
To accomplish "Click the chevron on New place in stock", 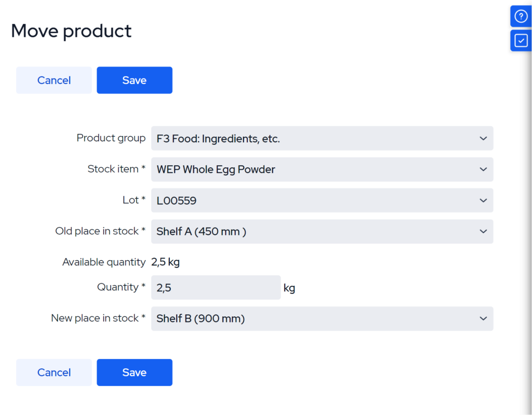I will tap(483, 318).
